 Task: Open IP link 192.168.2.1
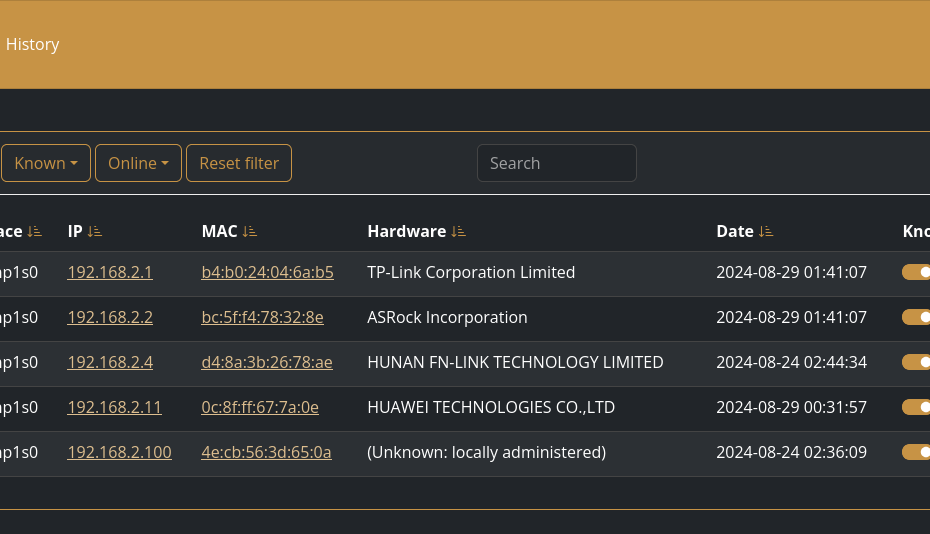click(x=110, y=272)
